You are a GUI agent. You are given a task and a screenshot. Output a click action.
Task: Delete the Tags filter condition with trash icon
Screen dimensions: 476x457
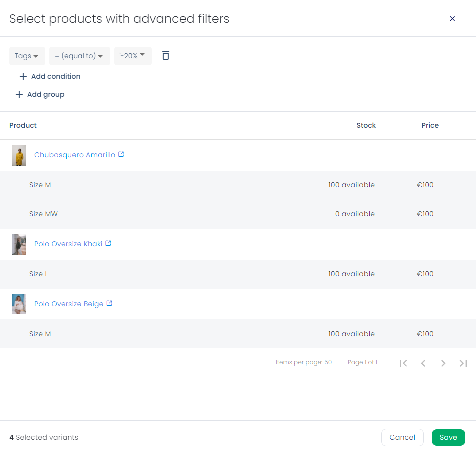click(x=166, y=55)
